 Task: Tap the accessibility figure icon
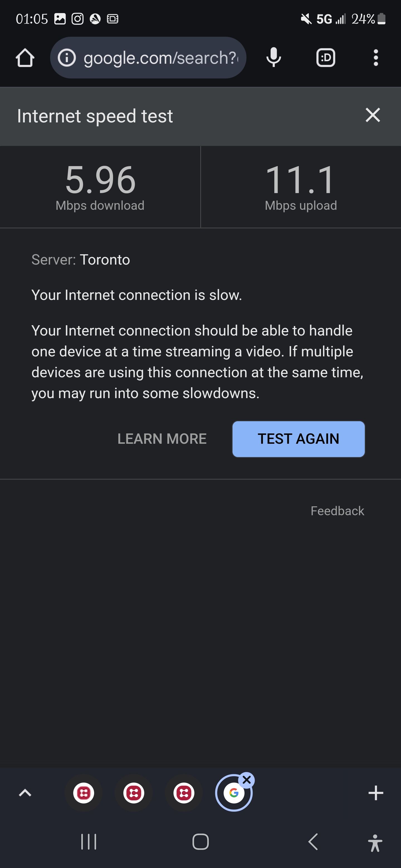click(375, 842)
